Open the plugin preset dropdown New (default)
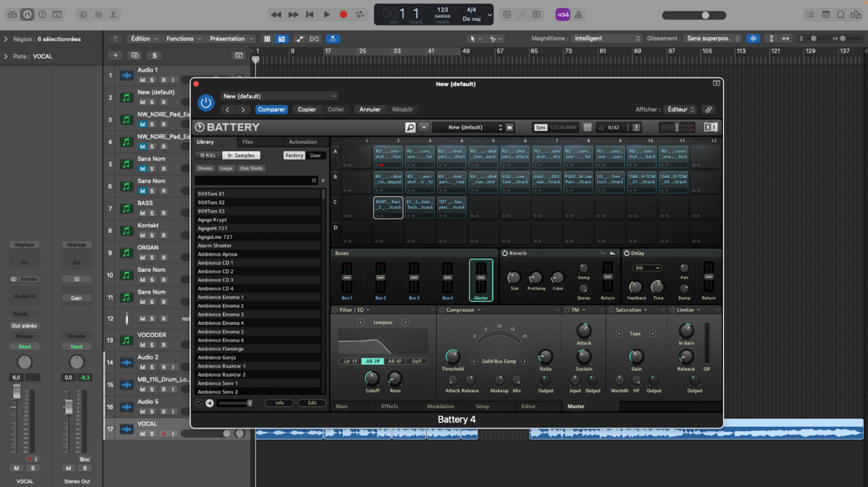 click(278, 96)
